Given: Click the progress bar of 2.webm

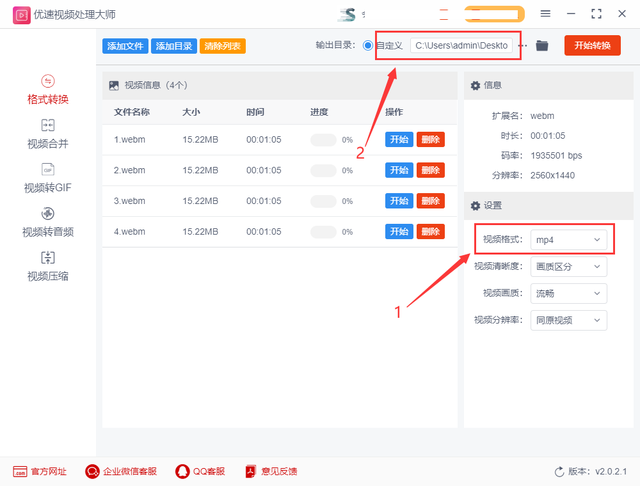Looking at the screenshot, I should tap(323, 171).
